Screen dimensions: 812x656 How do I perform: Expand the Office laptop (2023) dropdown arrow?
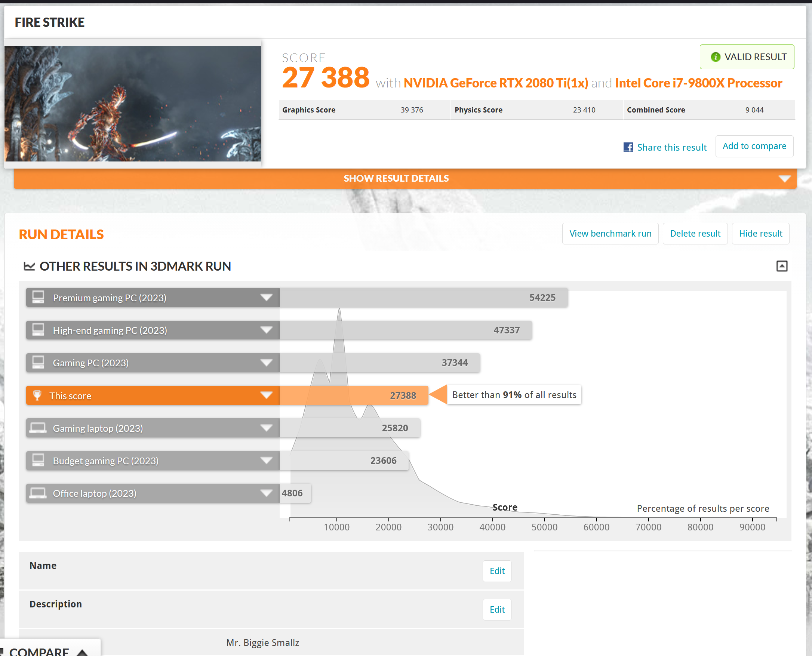point(267,493)
